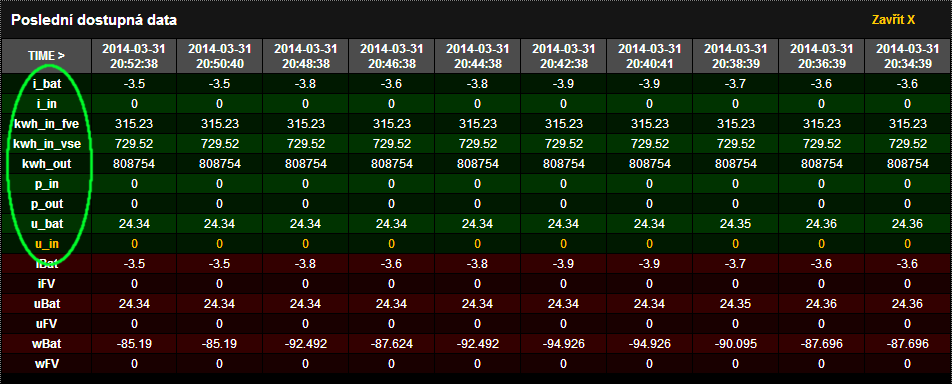Select the wBat row label

click(x=47, y=344)
